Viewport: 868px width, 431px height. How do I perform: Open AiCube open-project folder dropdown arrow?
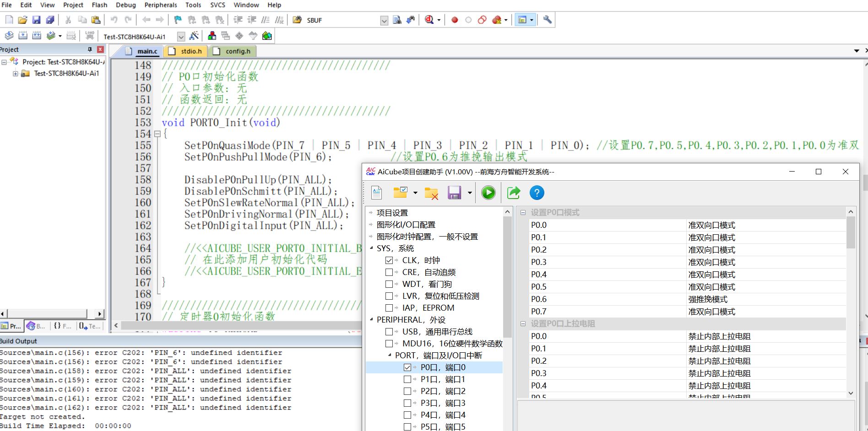pos(415,193)
